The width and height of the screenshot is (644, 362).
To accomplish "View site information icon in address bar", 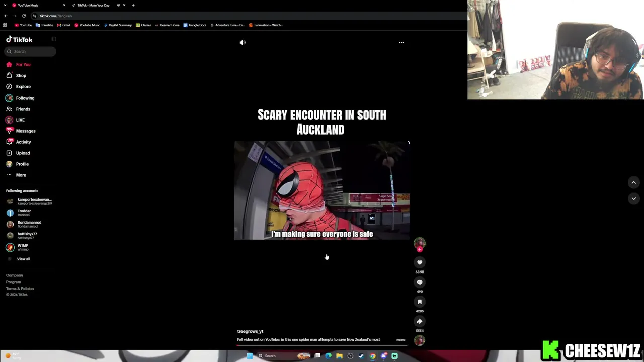I will click(x=35, y=16).
